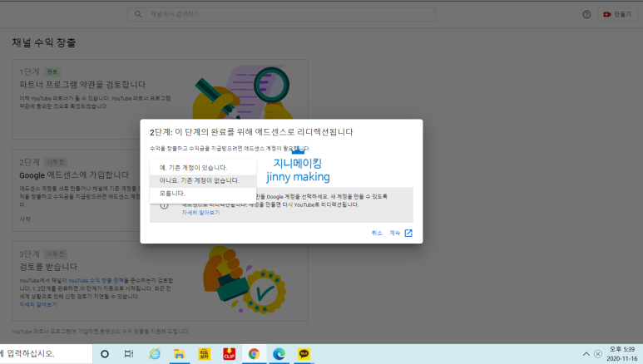643x364 pixels.
Task: Open '자세히 알아보기' link in step 3
Action: (x=38, y=304)
